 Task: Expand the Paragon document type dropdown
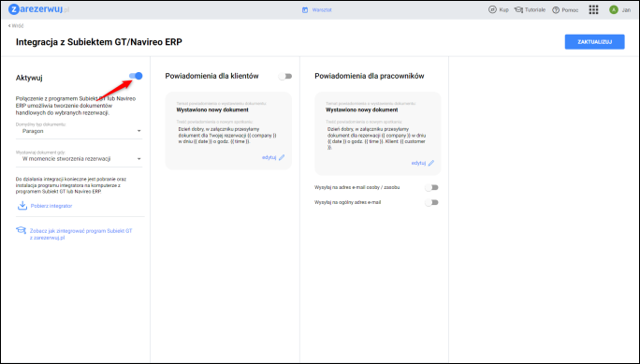click(x=80, y=131)
